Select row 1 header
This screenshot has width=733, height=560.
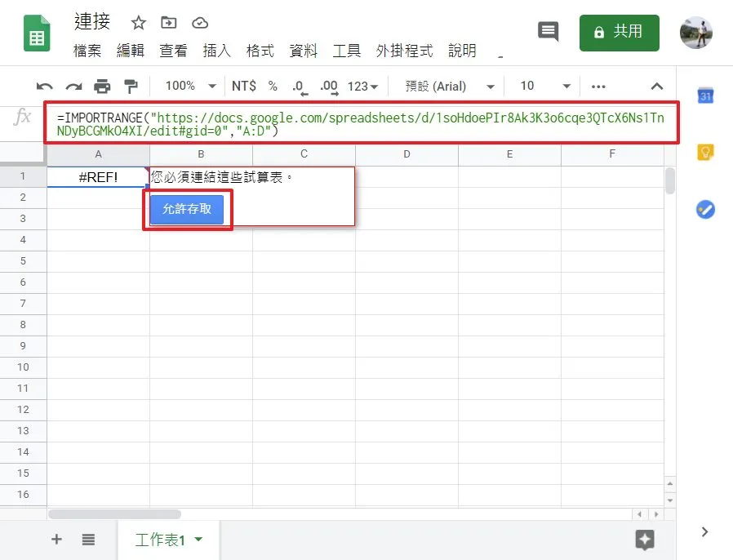(x=23, y=176)
